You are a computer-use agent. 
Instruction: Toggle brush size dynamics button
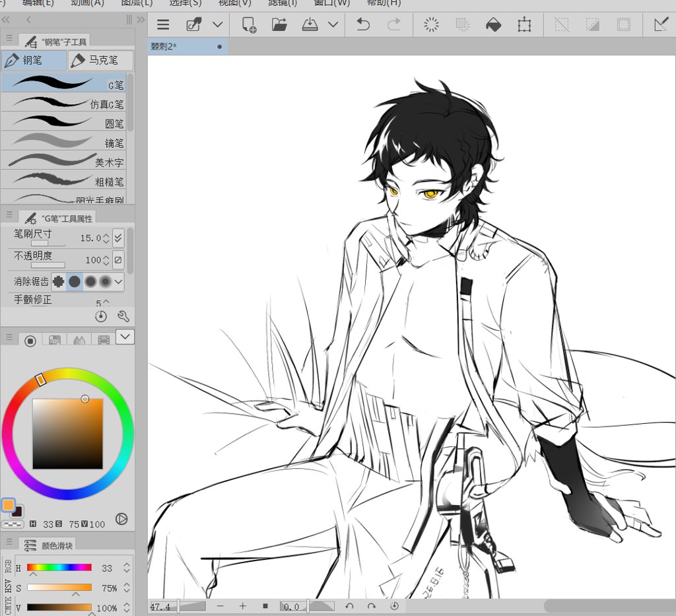click(x=118, y=238)
